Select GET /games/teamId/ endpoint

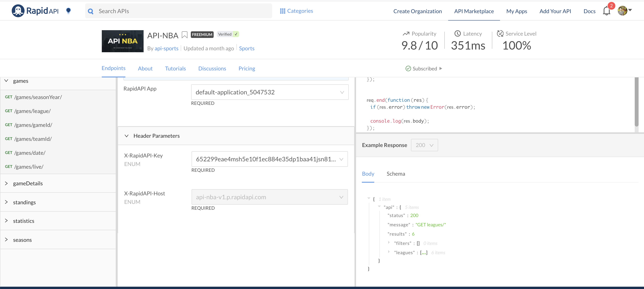pyautogui.click(x=58, y=139)
